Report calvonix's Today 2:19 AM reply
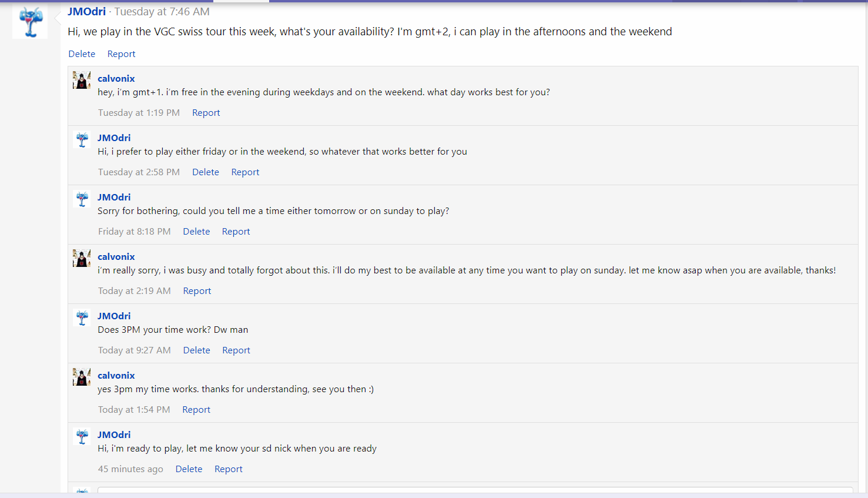The height and width of the screenshot is (498, 868). point(197,291)
